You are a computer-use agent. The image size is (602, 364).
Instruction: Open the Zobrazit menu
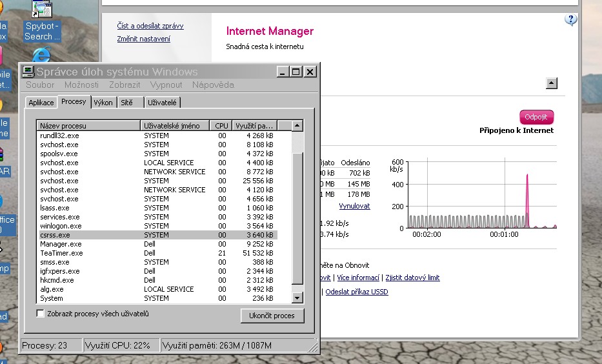125,85
